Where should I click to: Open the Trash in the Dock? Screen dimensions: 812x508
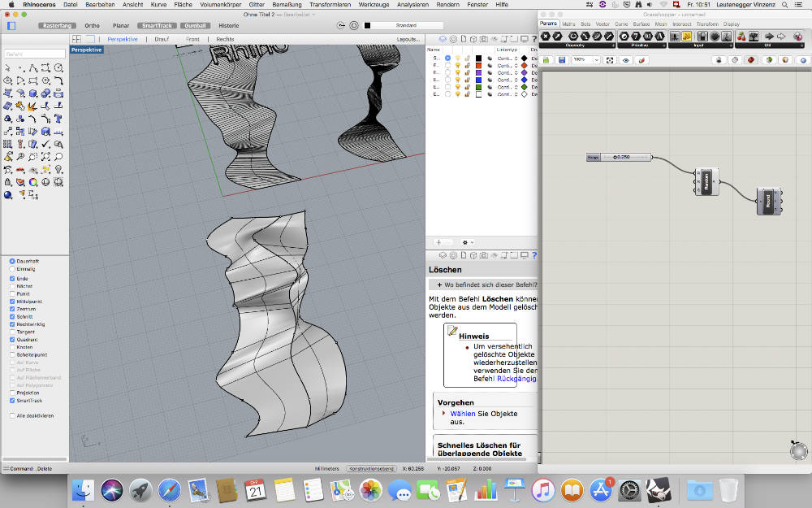(728, 490)
